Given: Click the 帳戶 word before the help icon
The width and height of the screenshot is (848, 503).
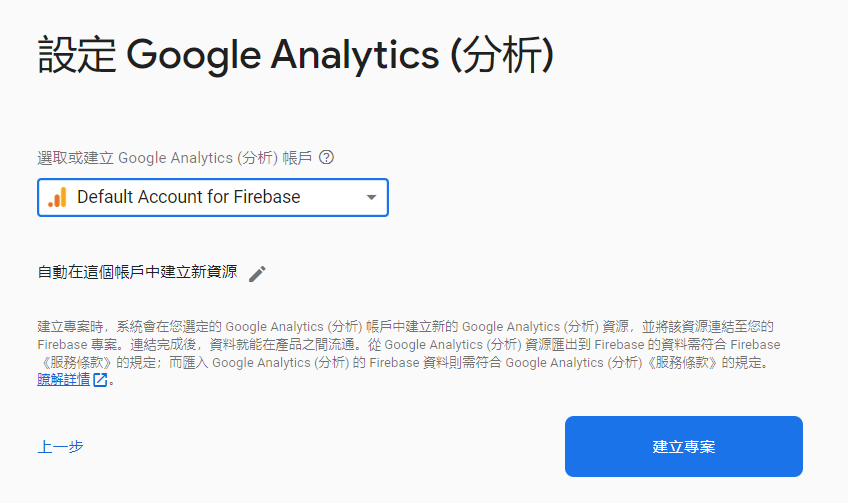Looking at the screenshot, I should pyautogui.click(x=298, y=158).
